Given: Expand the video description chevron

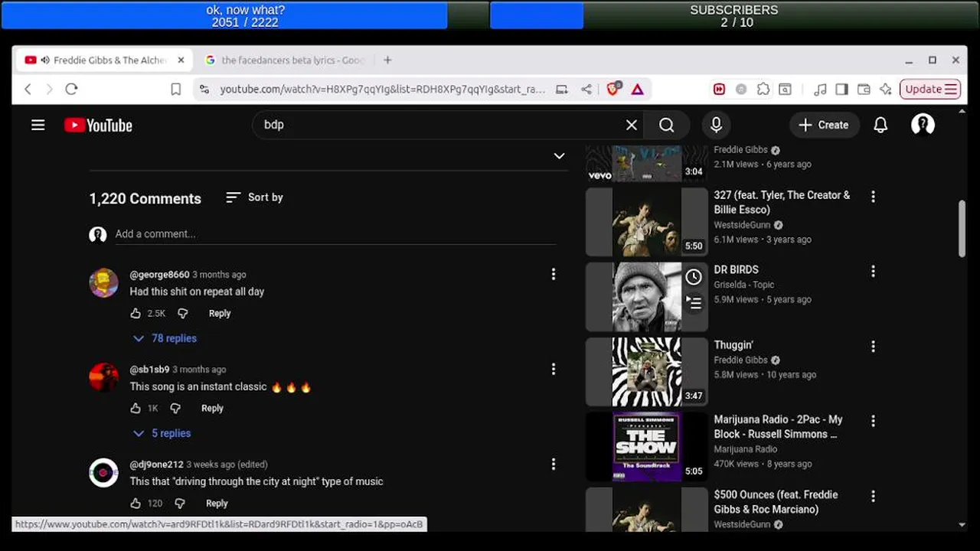Looking at the screenshot, I should (x=559, y=156).
